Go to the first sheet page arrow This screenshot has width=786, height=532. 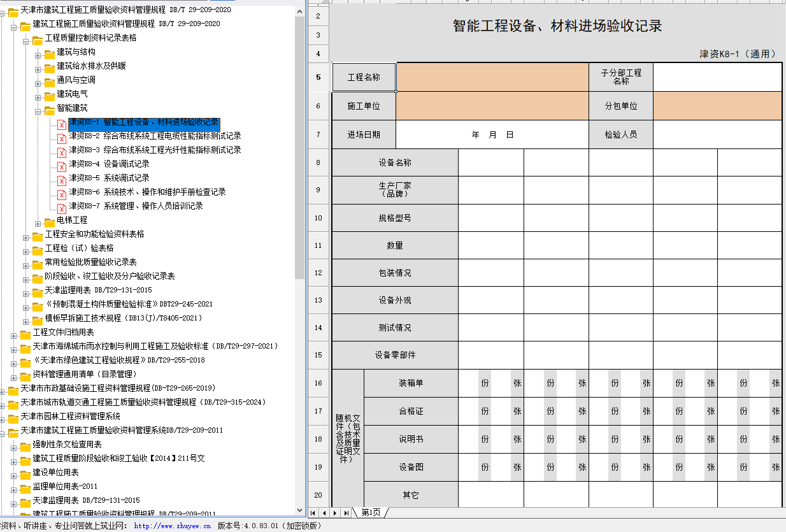pos(313,513)
